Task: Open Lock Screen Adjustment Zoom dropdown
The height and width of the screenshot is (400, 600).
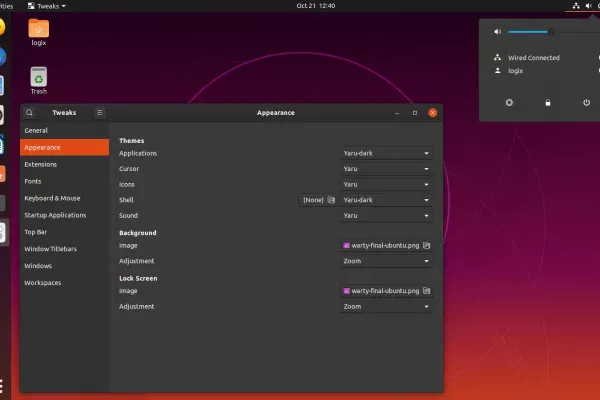Action: pyautogui.click(x=386, y=307)
